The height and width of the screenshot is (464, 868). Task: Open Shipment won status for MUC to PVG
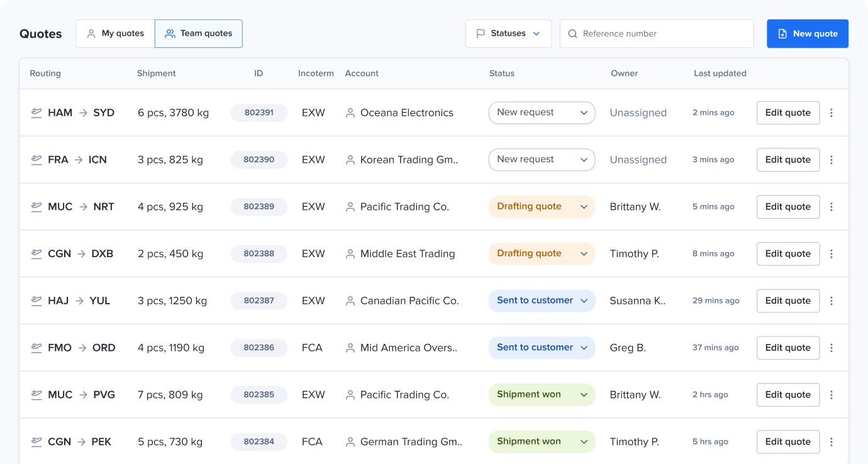(542, 395)
